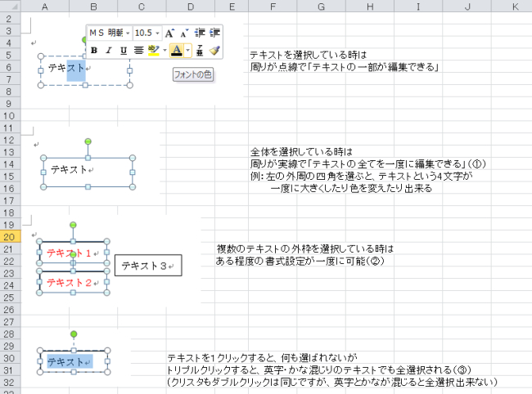Click the phonetic guide (ruby) icon
Image resolution: width=532 pixels, height=394 pixels.
coord(200,51)
